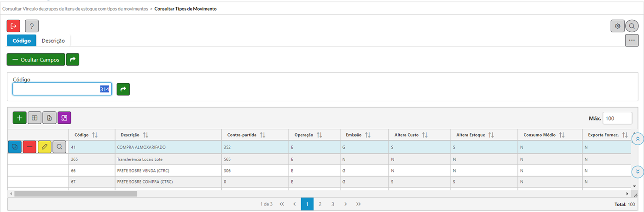
Task: Switch to the Descrição tab
Action: pos(53,40)
